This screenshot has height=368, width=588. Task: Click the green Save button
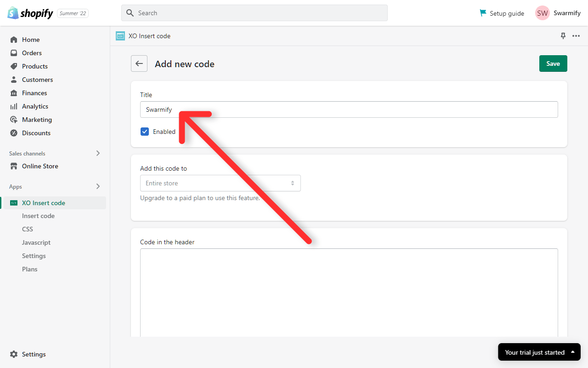tap(553, 63)
